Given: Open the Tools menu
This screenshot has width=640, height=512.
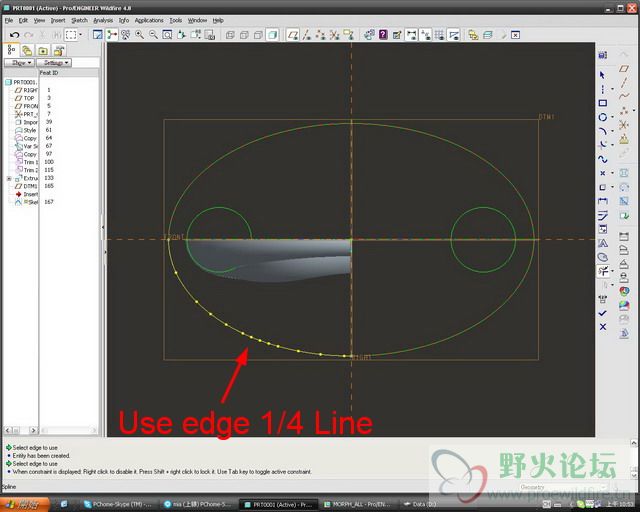Looking at the screenshot, I should click(x=176, y=20).
